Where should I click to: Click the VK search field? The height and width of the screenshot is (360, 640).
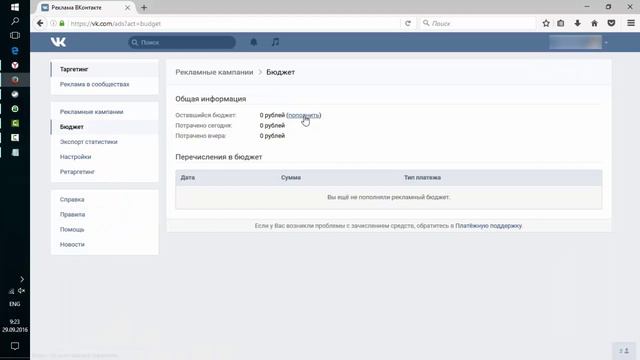pyautogui.click(x=182, y=42)
